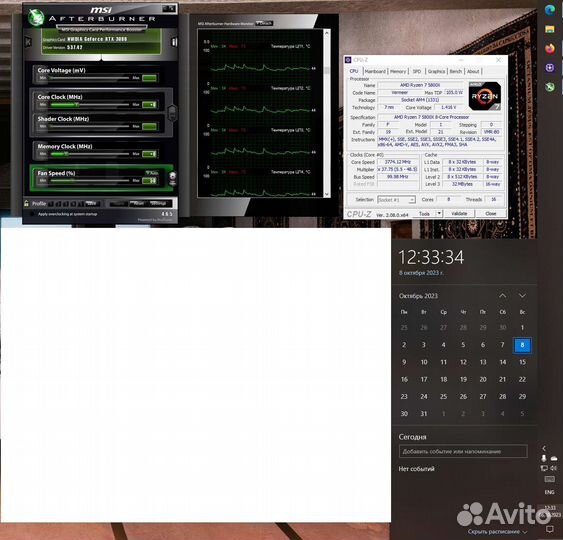Click the Detach button on hardware monitor

[264, 23]
